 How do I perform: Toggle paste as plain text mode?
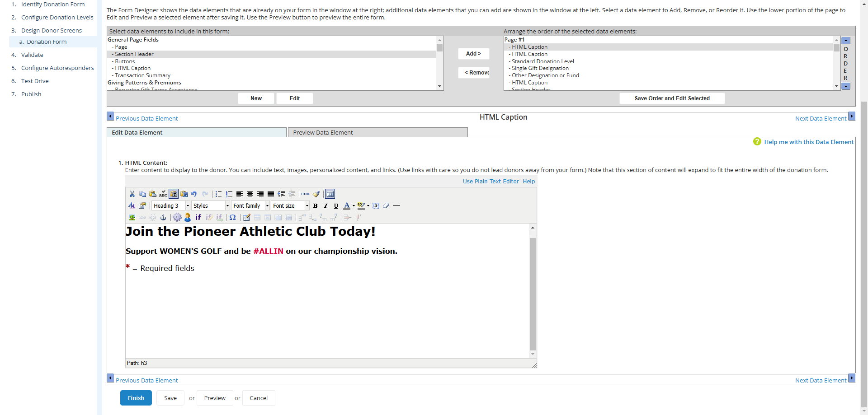pyautogui.click(x=174, y=194)
